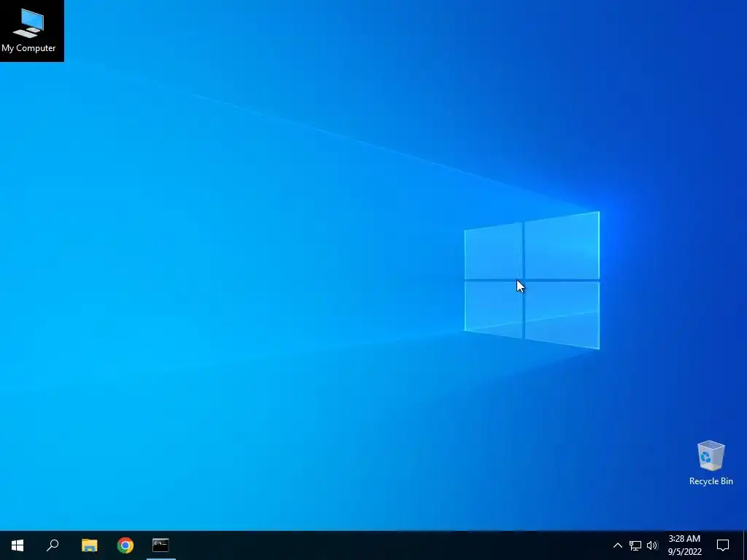Click the Show Desktop strip at the taskbar edge
Viewport: 747px width, 560px height.
pyautogui.click(x=745, y=545)
